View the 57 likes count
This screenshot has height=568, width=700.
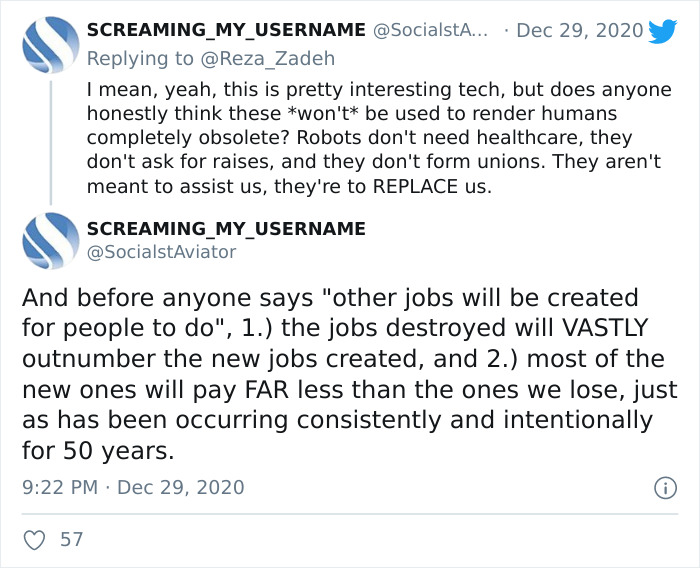click(x=72, y=539)
